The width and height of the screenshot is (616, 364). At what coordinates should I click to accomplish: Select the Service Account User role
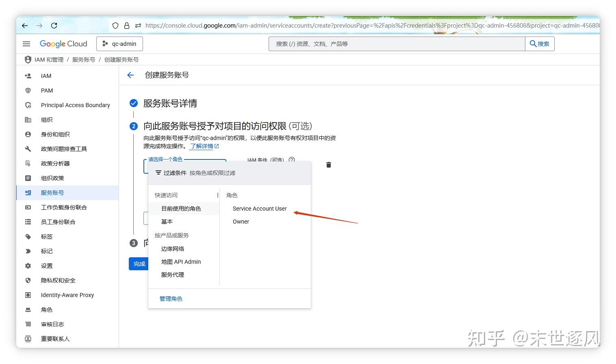pyautogui.click(x=260, y=209)
